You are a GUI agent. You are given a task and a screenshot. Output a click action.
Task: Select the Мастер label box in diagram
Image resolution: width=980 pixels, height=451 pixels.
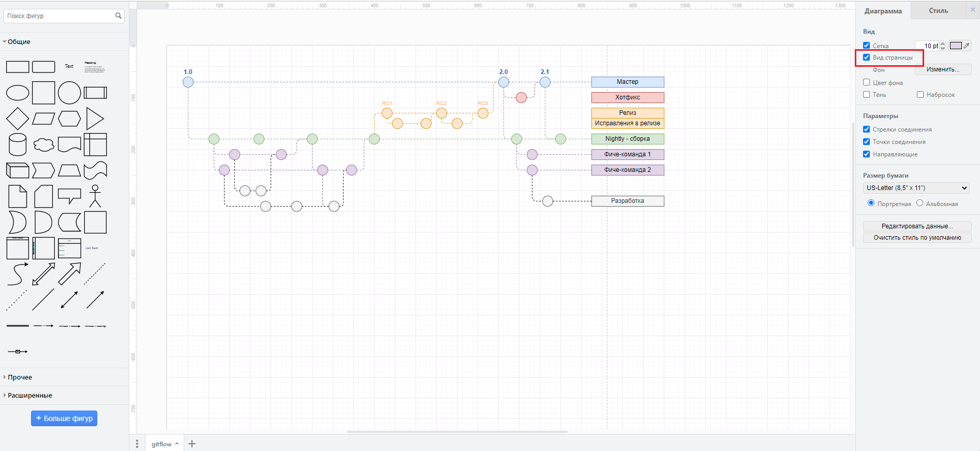tap(628, 82)
